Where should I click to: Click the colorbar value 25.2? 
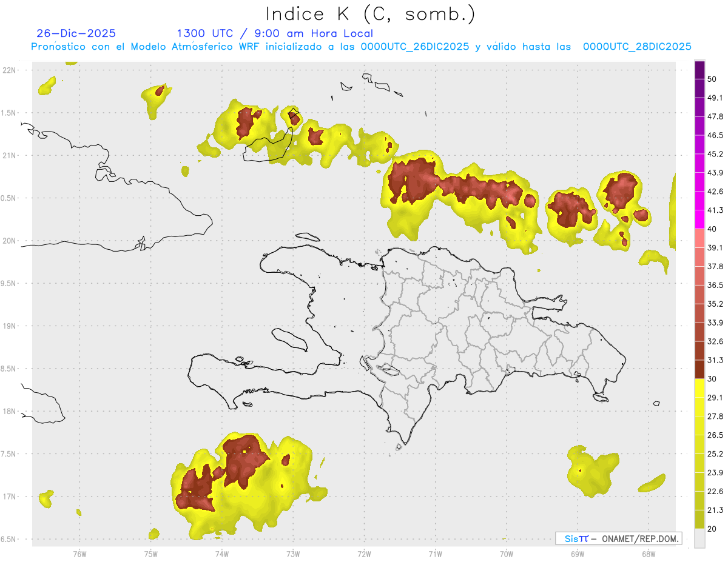tap(715, 453)
